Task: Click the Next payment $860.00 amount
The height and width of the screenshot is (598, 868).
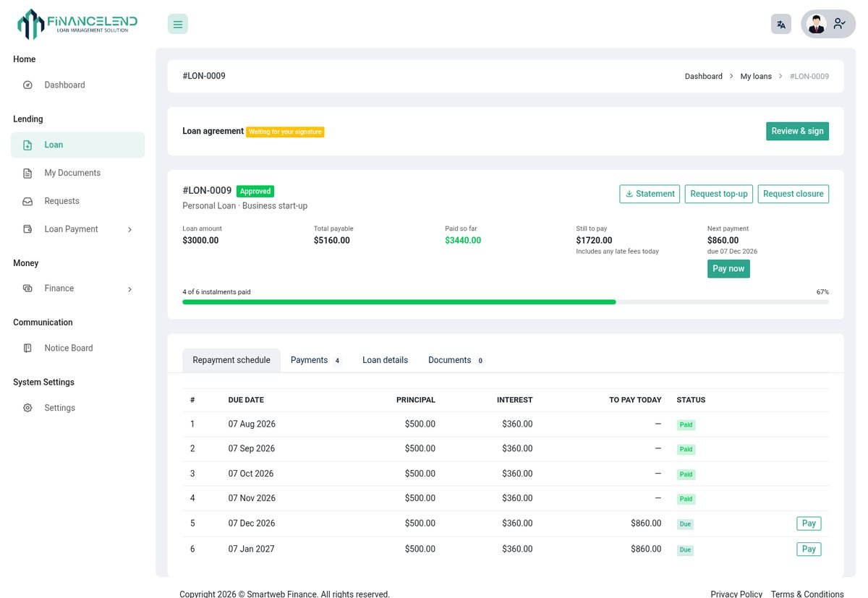Action: point(723,241)
